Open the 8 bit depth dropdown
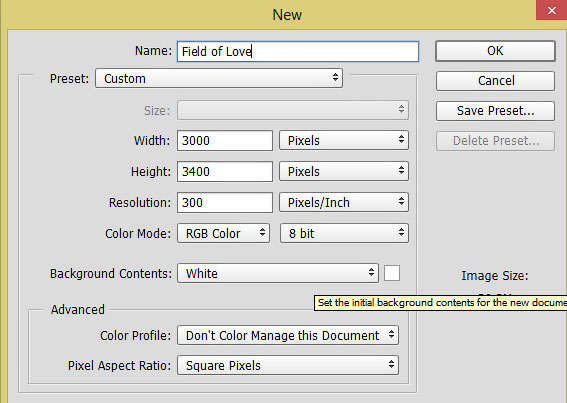567x403 pixels. pos(344,233)
